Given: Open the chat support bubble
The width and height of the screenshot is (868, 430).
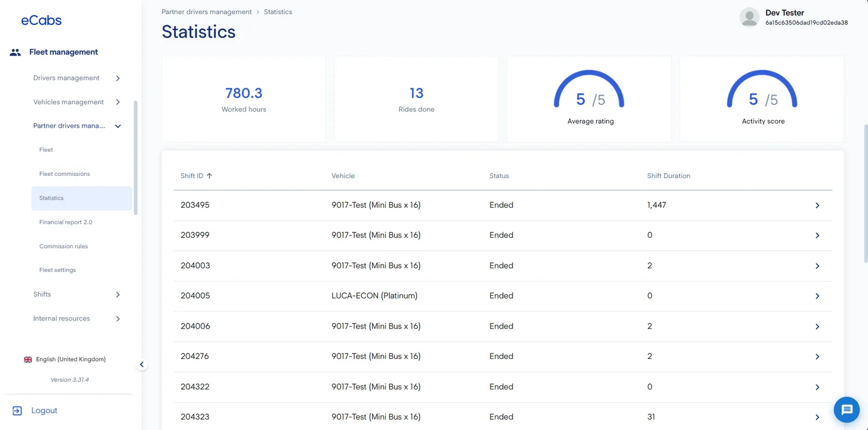Looking at the screenshot, I should coord(847,409).
